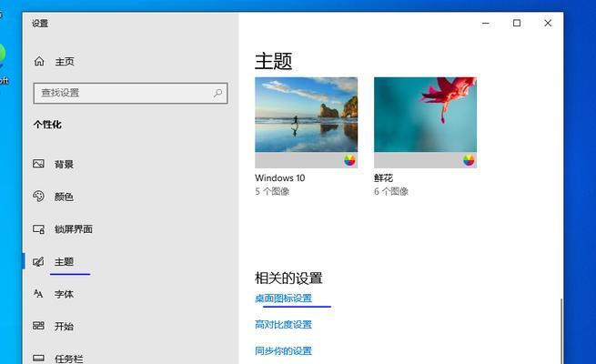The height and width of the screenshot is (364, 596).
Task: Open the 任务栏 settings page
Action: coord(69,359)
